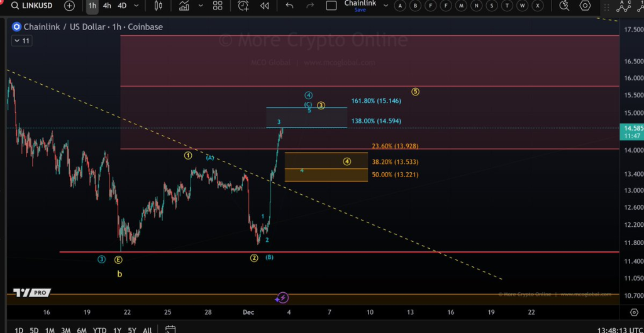Open quick search lightning magnifier icon
This screenshot has width=644, height=333.
click(x=564, y=6)
